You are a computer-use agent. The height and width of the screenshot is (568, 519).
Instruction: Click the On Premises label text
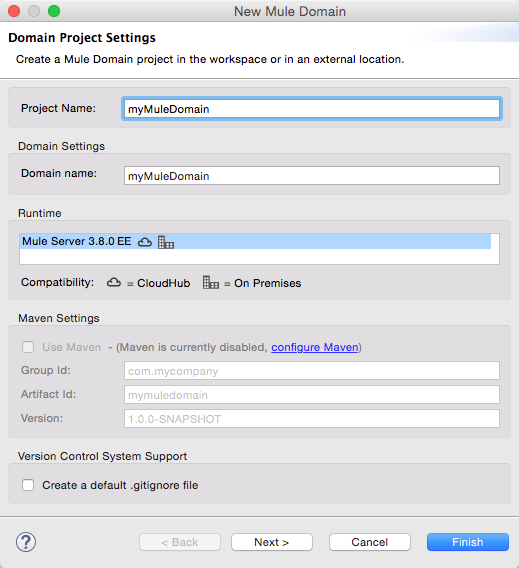[x=268, y=283]
